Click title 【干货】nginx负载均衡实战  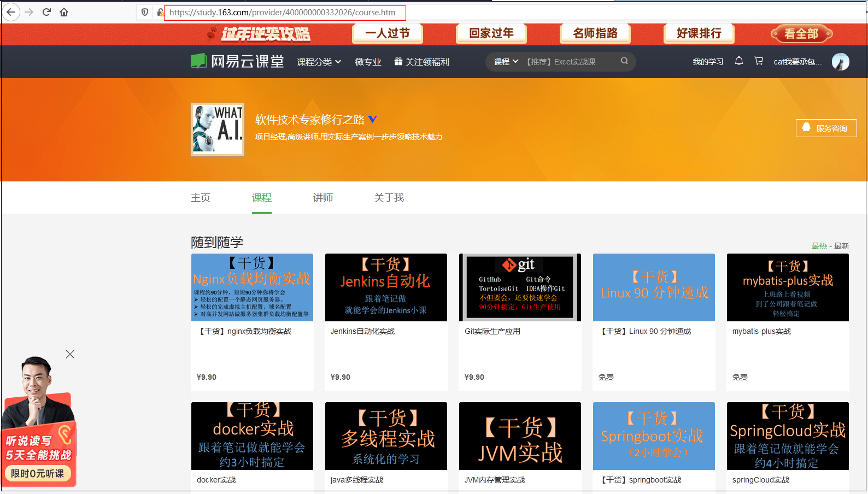click(x=244, y=331)
